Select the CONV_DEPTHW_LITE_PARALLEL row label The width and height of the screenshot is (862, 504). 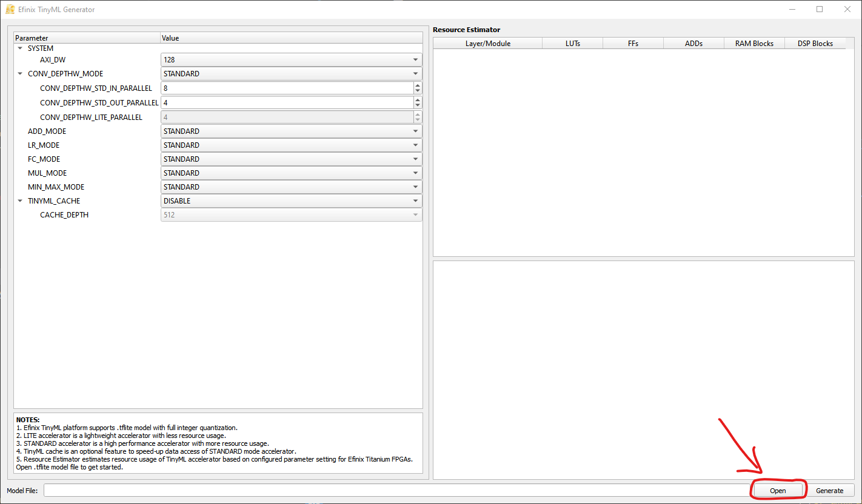coord(92,118)
